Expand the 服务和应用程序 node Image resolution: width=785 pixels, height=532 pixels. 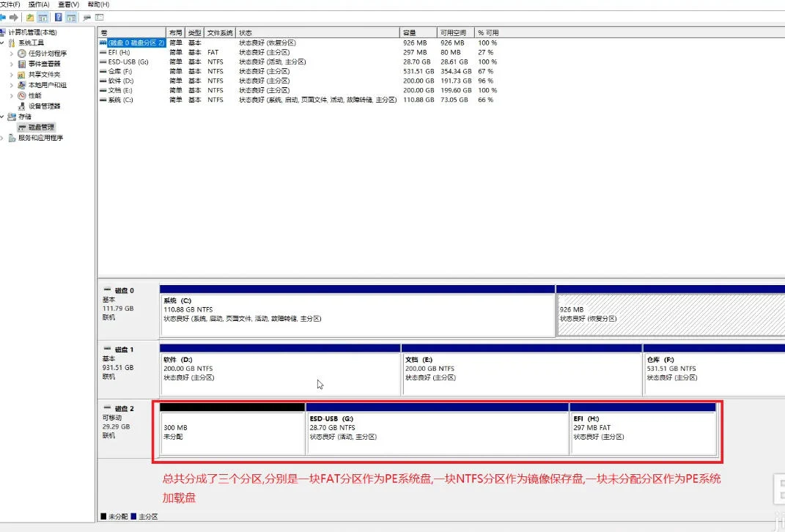[3, 138]
